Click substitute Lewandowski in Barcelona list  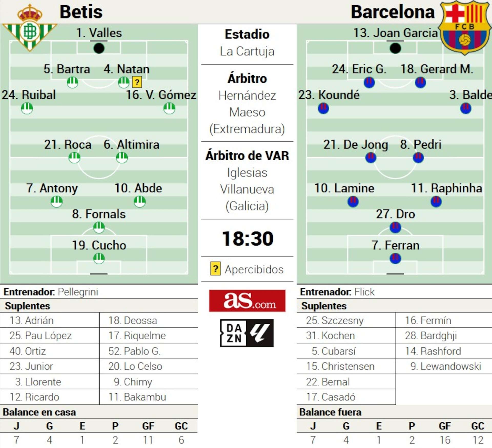[446, 366]
